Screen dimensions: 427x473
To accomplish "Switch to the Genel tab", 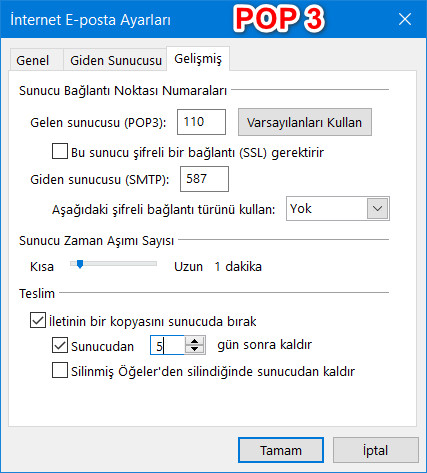I will pos(33,60).
